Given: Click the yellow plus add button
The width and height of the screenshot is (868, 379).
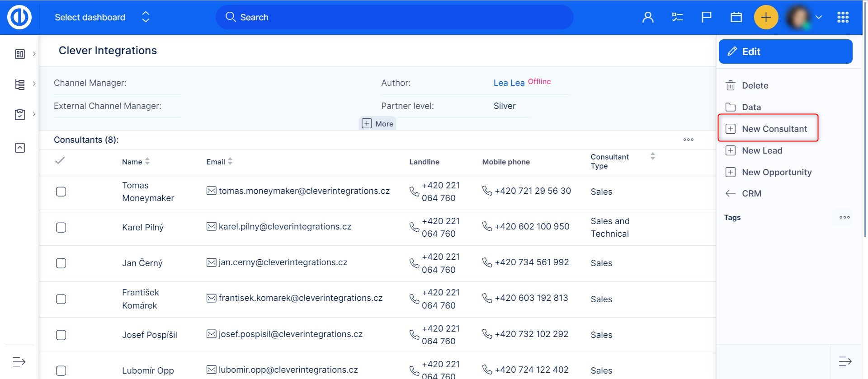Looking at the screenshot, I should (766, 18).
